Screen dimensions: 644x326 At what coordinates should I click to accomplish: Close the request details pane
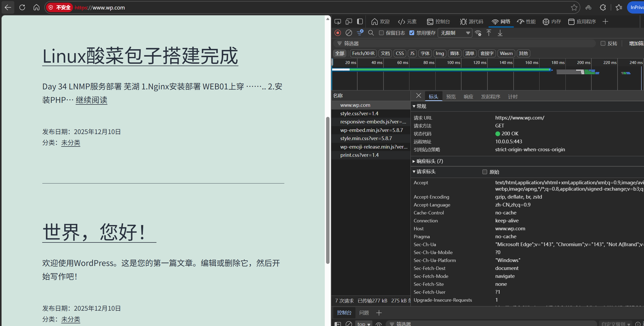point(418,96)
